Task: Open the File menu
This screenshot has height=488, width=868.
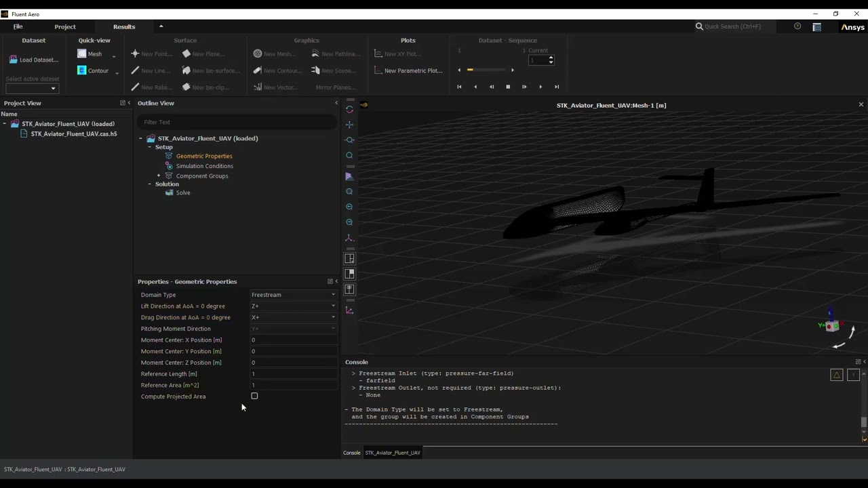Action: [x=18, y=26]
